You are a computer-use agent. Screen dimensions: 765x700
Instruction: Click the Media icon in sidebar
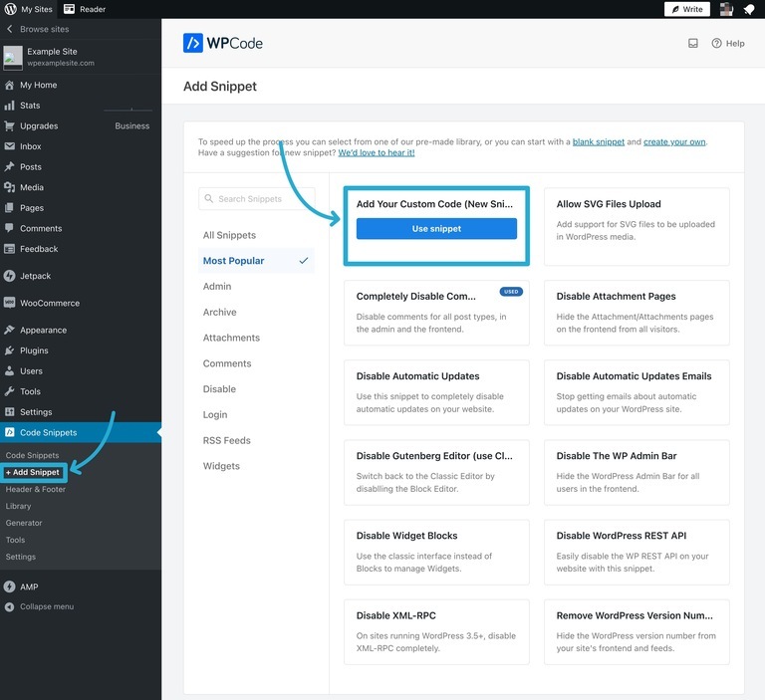9,187
